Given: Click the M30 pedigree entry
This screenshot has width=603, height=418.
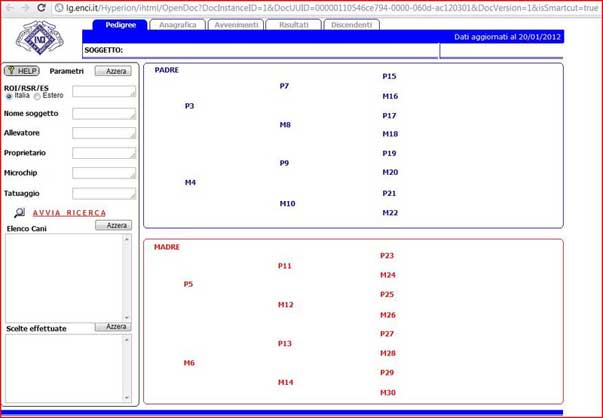Looking at the screenshot, I should coord(388,393).
